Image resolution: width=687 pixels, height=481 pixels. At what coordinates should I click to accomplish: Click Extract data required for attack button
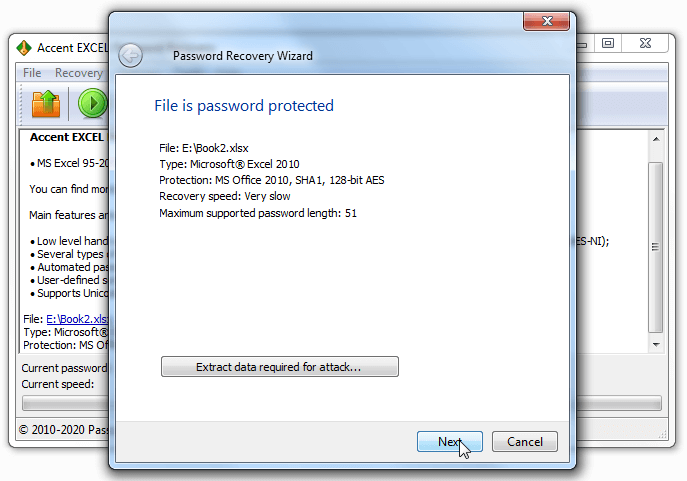(x=280, y=367)
